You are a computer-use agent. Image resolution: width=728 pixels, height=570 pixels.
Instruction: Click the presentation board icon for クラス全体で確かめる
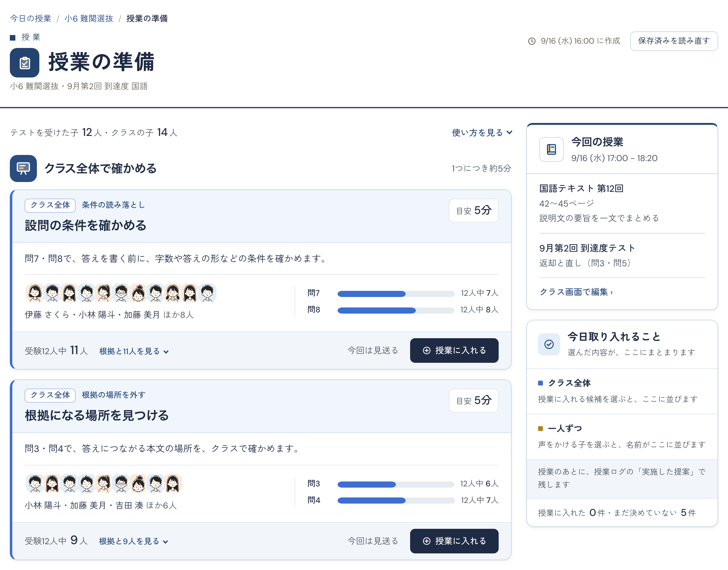click(23, 168)
